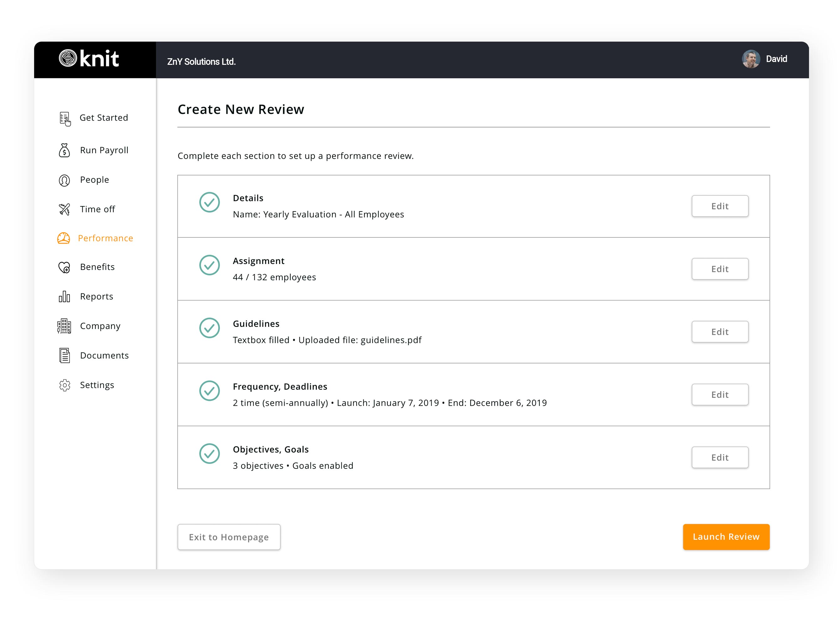Click the Company building icon
The width and height of the screenshot is (840, 620).
[x=64, y=326]
